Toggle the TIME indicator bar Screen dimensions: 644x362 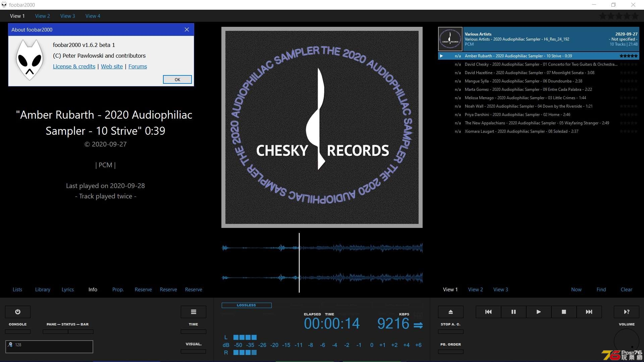pyautogui.click(x=194, y=331)
